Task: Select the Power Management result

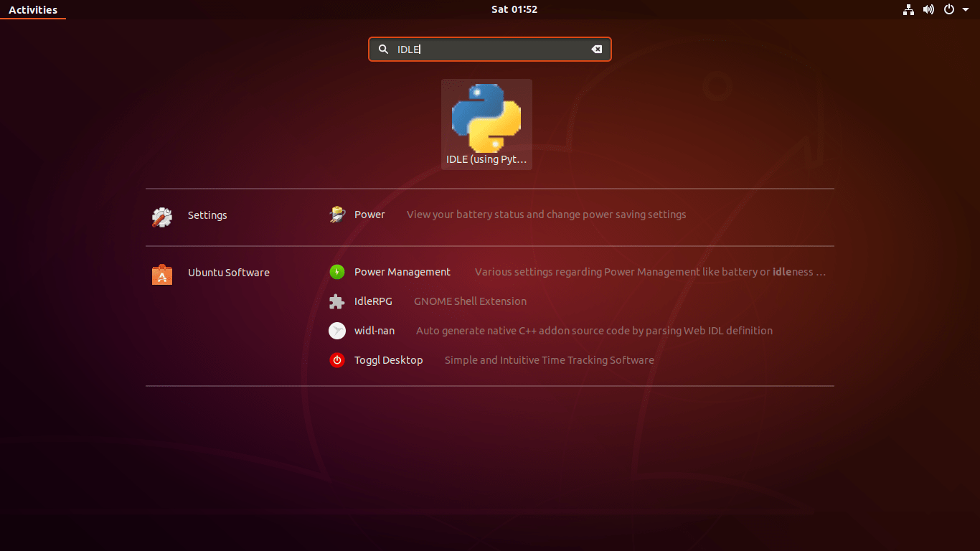Action: click(x=402, y=272)
